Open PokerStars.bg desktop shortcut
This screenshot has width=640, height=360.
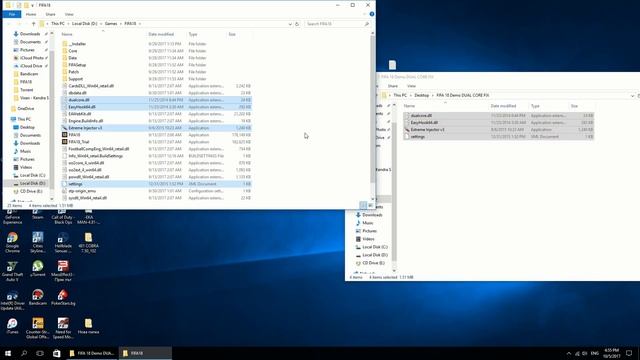pyautogui.click(x=63, y=298)
